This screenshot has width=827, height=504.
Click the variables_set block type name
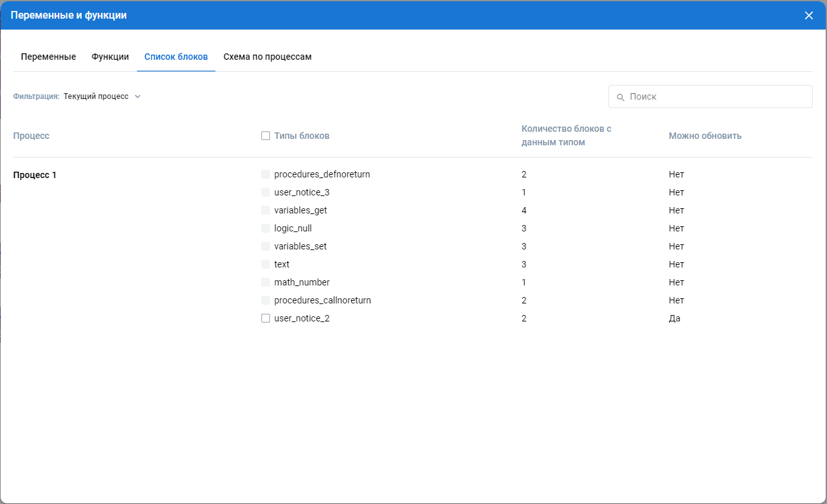coord(300,246)
